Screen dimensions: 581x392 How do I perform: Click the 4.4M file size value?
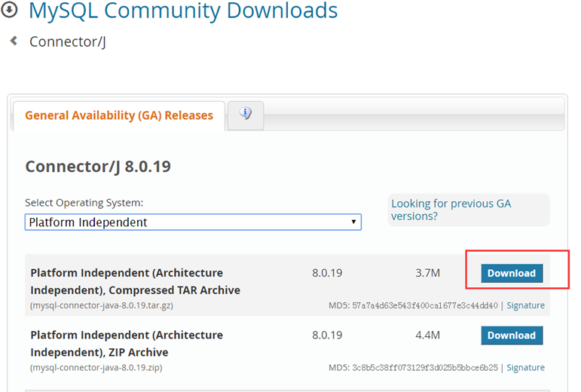(x=427, y=335)
